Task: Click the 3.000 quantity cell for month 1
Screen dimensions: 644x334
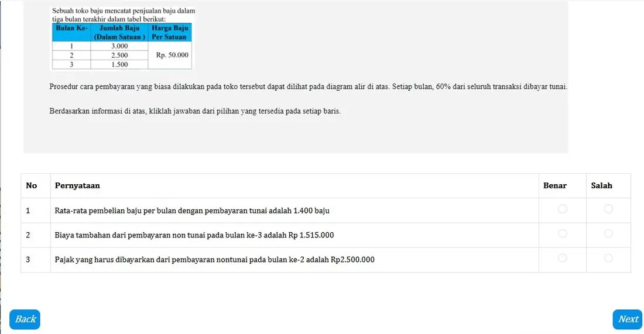Action: [119, 46]
